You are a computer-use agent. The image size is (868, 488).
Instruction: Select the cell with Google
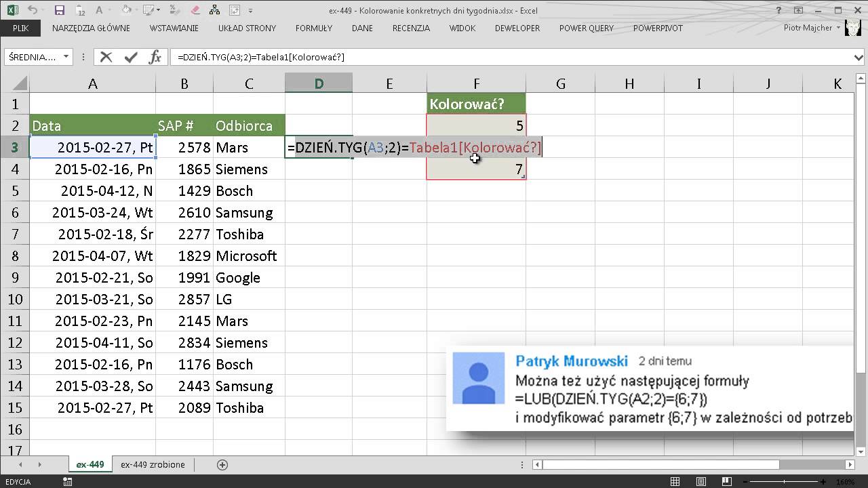249,277
